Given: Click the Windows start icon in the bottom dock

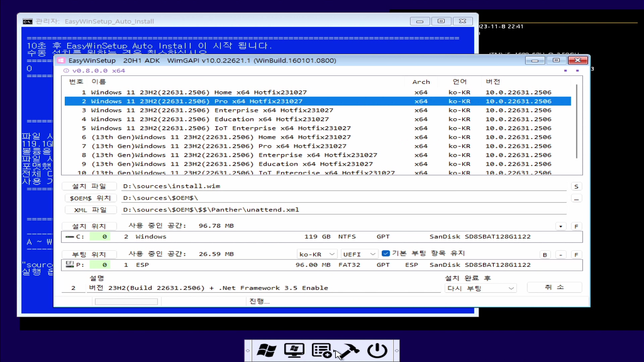Looking at the screenshot, I should click(x=267, y=351).
